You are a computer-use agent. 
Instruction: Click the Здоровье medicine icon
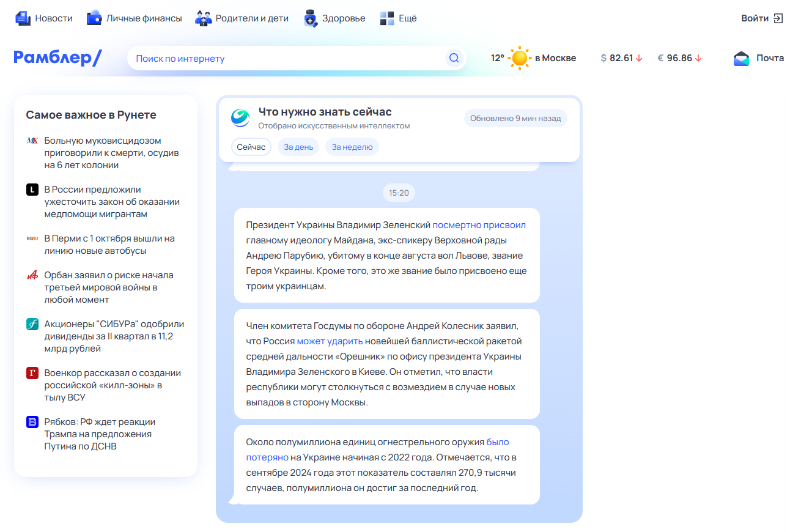click(311, 18)
